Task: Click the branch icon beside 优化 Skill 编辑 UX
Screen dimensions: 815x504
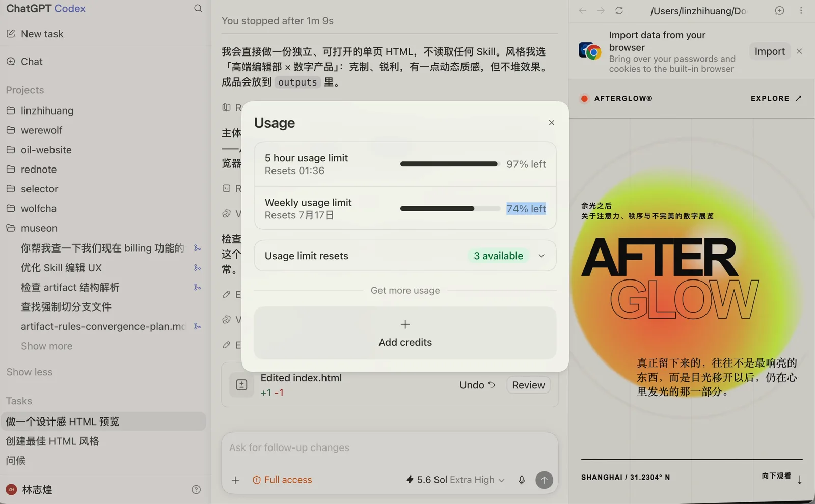Action: tap(197, 268)
